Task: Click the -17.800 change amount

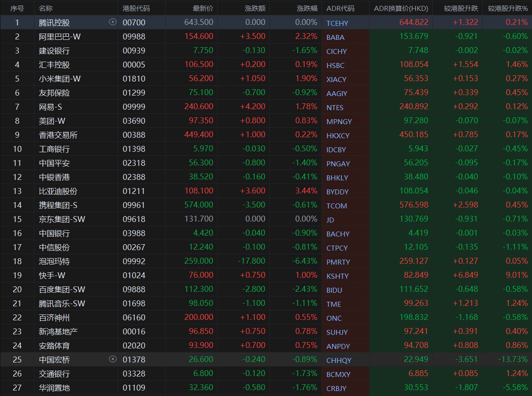Action: point(251,261)
